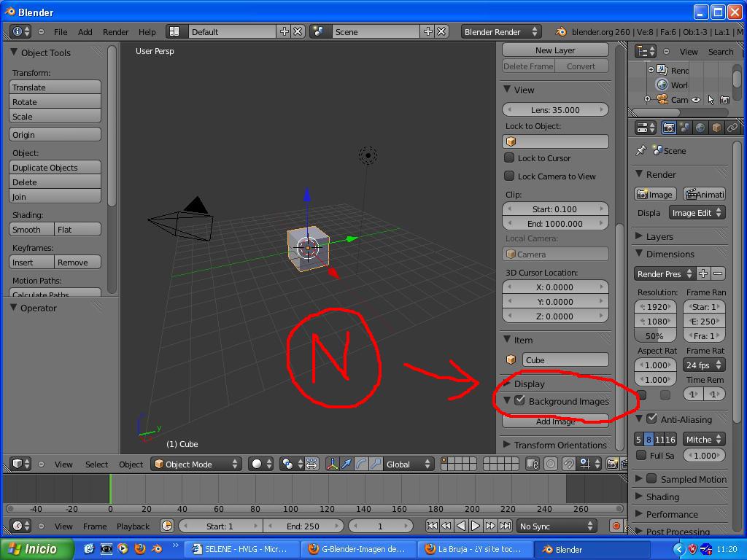Open the Info editor type selector

click(x=20, y=31)
